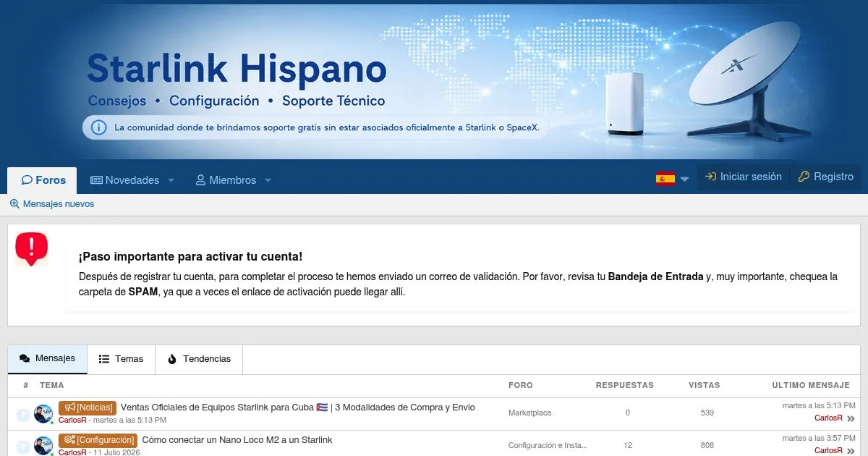This screenshot has width=868, height=456.
Task: Click CarlosR avatar in the Nano Loco row
Action: (x=43, y=446)
